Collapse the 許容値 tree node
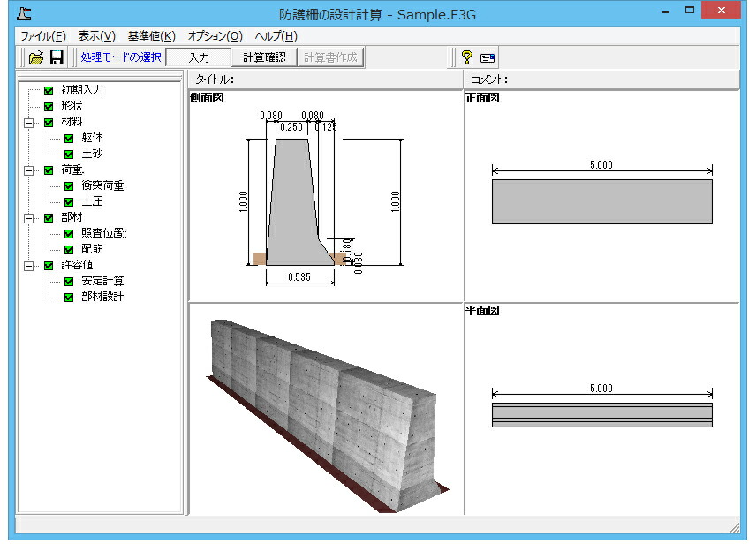 coord(29,266)
